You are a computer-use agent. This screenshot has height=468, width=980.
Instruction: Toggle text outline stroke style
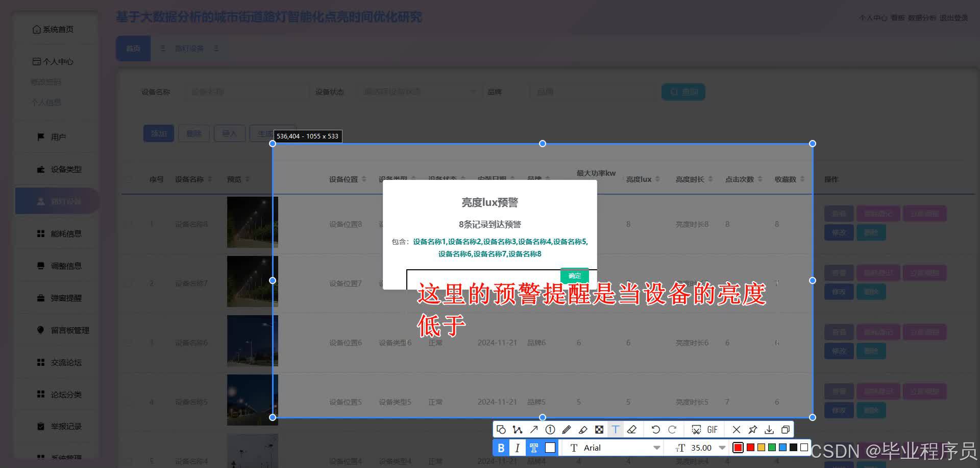[x=534, y=448]
